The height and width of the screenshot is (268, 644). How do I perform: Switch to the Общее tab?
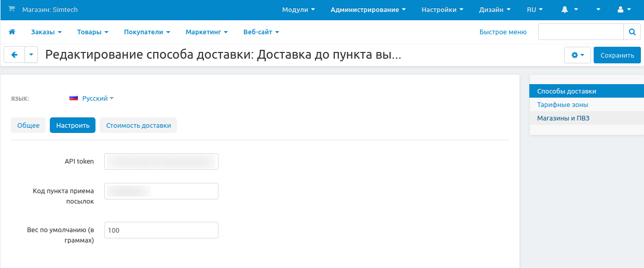point(28,125)
